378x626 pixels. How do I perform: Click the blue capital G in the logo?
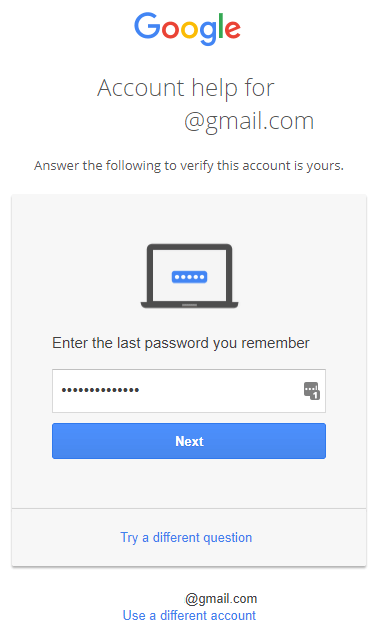tap(147, 26)
